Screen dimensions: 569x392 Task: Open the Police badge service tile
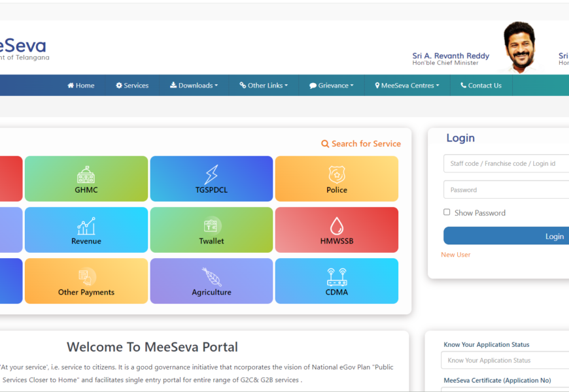[336, 178]
